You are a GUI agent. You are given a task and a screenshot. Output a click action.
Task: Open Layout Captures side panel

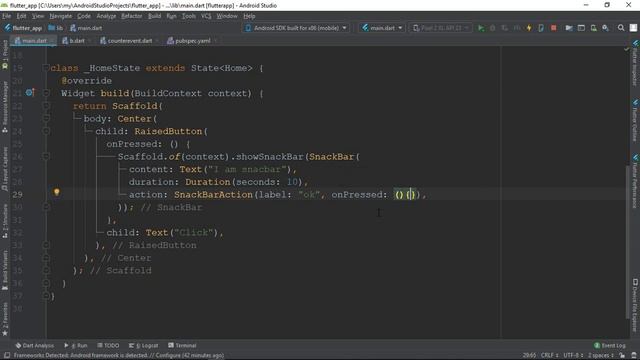pos(5,169)
